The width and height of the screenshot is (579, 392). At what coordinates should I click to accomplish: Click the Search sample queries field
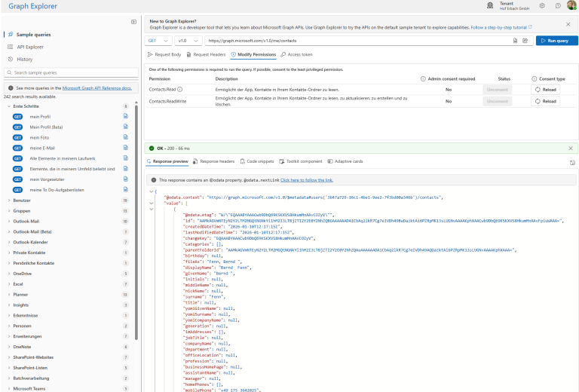point(72,72)
